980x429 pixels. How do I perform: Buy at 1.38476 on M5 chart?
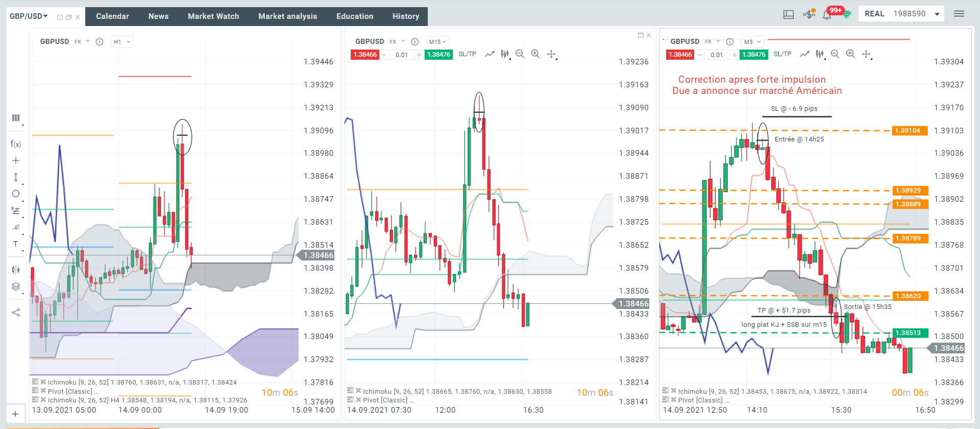[754, 55]
